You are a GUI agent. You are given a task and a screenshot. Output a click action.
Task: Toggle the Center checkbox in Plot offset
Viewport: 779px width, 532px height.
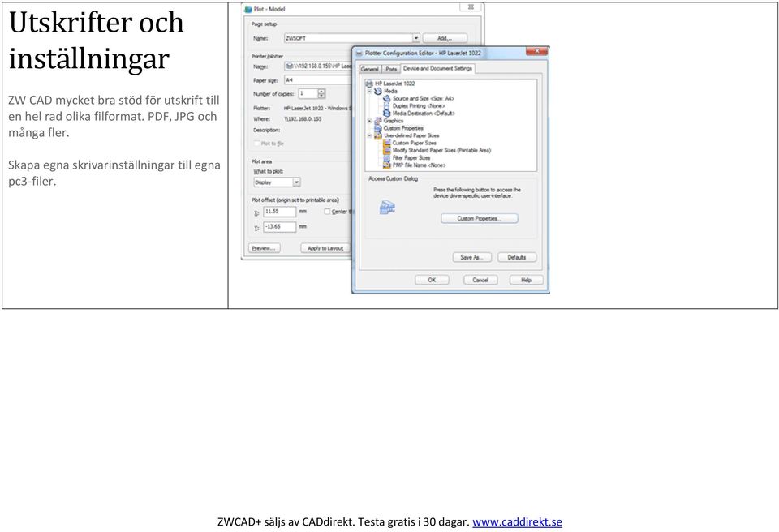coord(327,211)
